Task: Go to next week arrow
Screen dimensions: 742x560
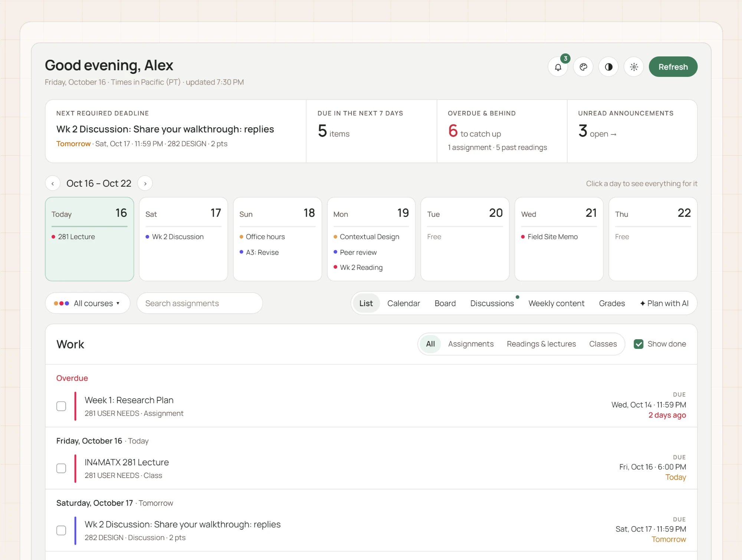Action: [x=145, y=183]
